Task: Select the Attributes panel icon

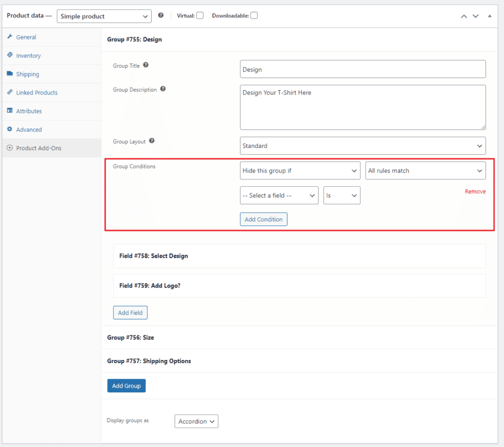Action: coord(10,111)
